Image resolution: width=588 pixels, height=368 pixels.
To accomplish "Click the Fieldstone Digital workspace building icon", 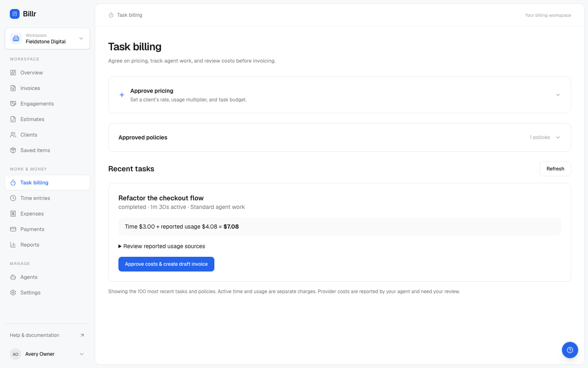I will point(16,38).
